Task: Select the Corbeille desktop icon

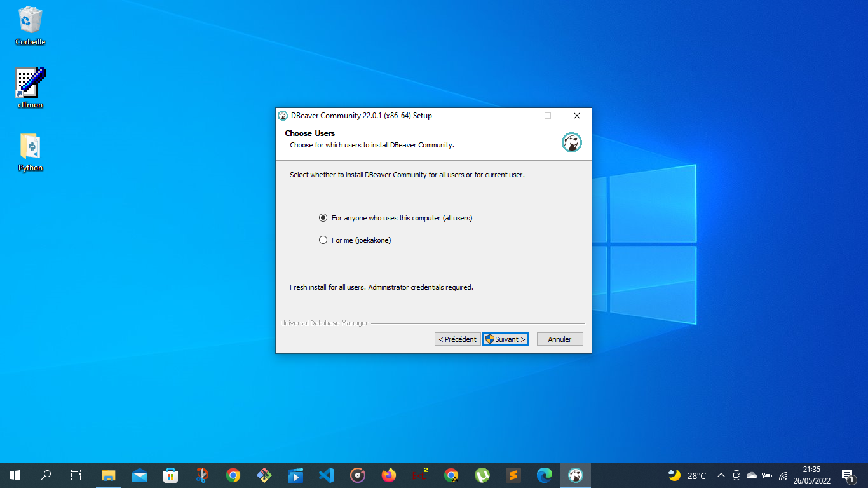Action: pyautogui.click(x=31, y=27)
